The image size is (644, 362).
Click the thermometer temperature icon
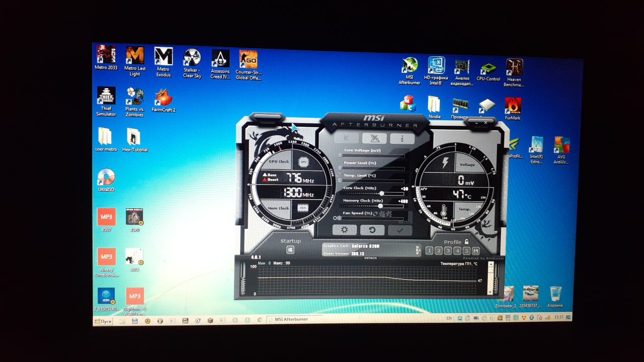coord(444,210)
